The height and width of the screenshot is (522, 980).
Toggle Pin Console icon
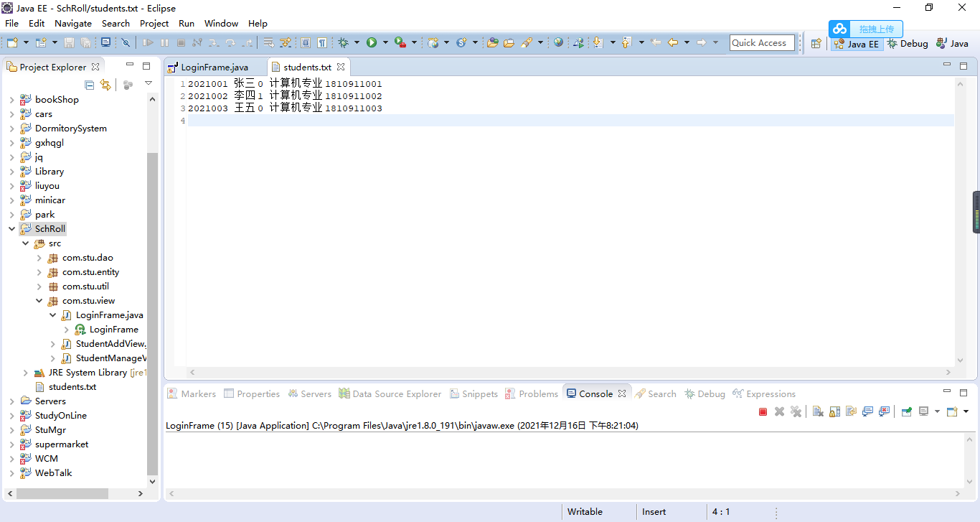(x=907, y=411)
